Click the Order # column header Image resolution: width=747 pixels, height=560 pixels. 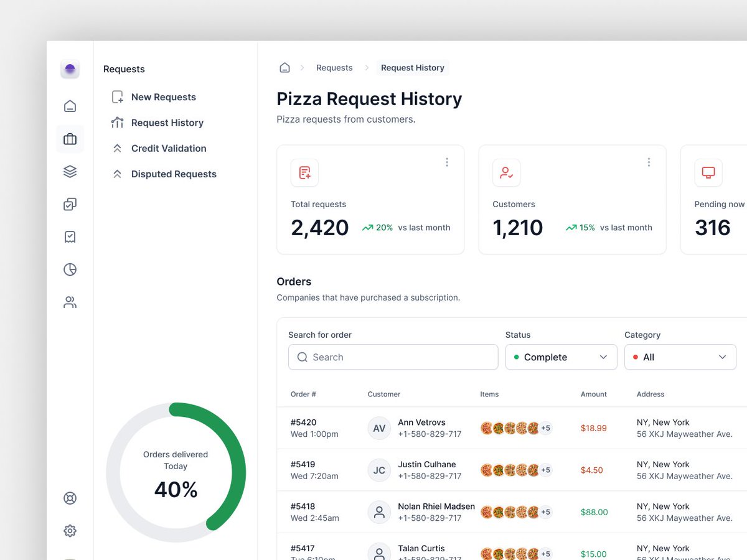click(x=303, y=394)
